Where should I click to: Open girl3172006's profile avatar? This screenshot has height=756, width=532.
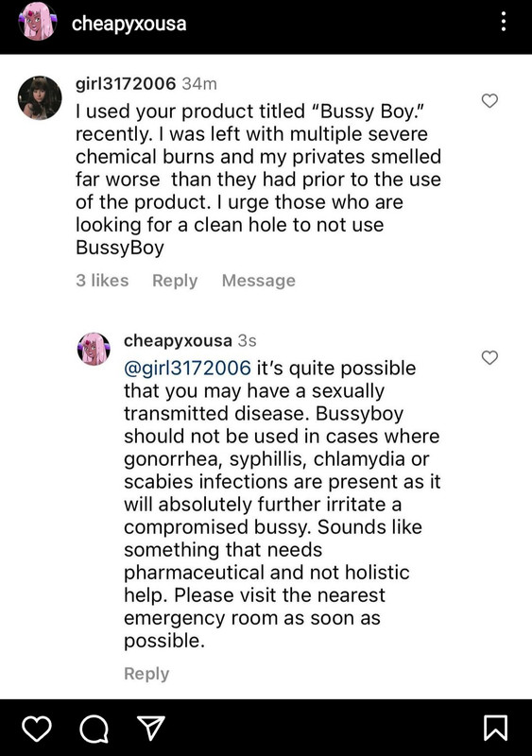click(40, 97)
